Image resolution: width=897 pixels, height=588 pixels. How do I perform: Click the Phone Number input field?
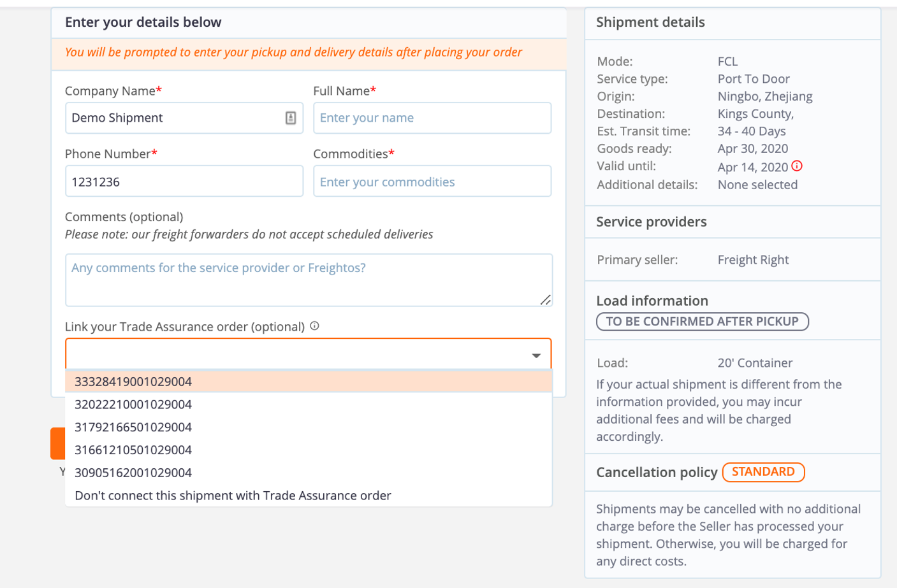click(x=184, y=182)
